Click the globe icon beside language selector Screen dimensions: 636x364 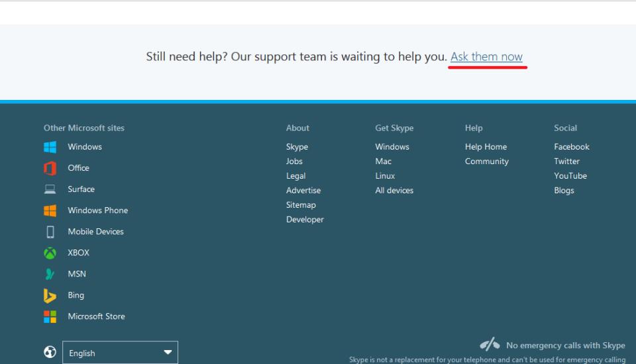click(x=50, y=352)
